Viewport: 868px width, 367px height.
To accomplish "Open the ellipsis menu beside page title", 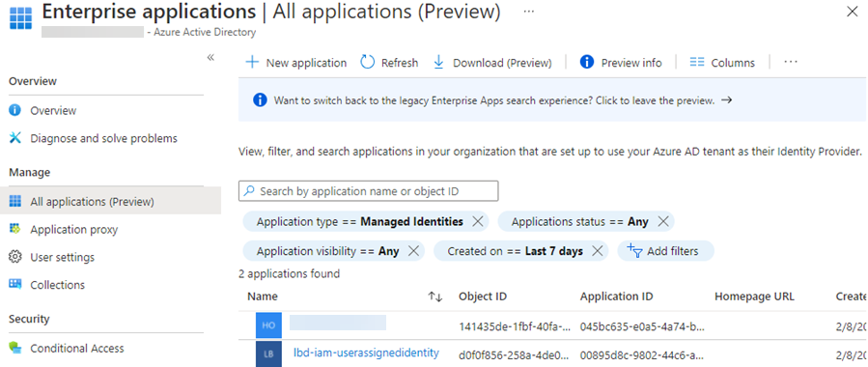I will pos(529,12).
